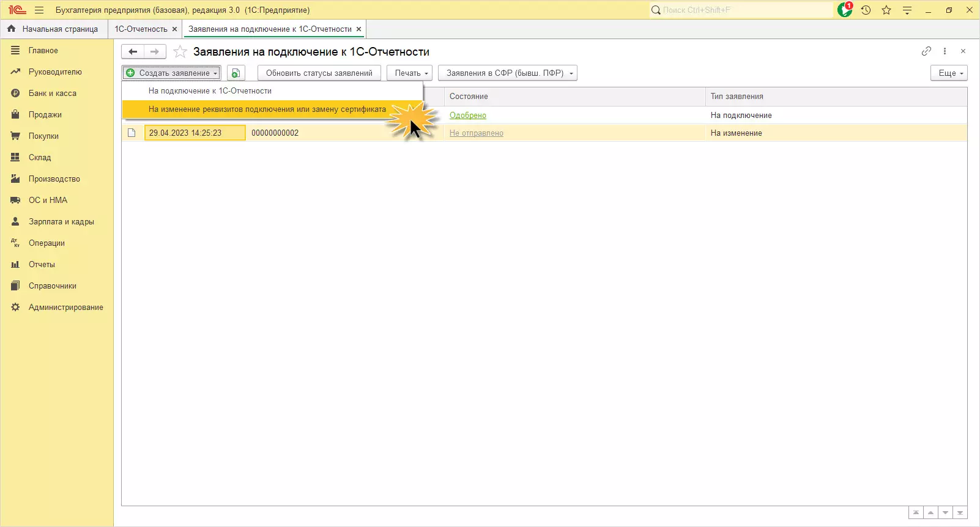Move up one row with navigation arrow
The image size is (980, 527).
pyautogui.click(x=930, y=513)
